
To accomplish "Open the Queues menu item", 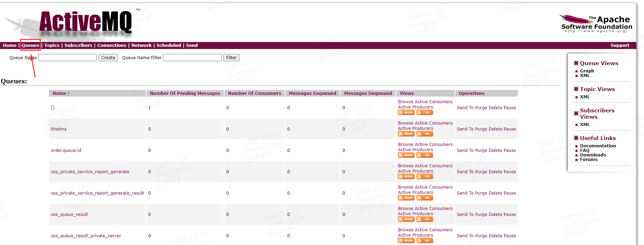I will 30,45.
